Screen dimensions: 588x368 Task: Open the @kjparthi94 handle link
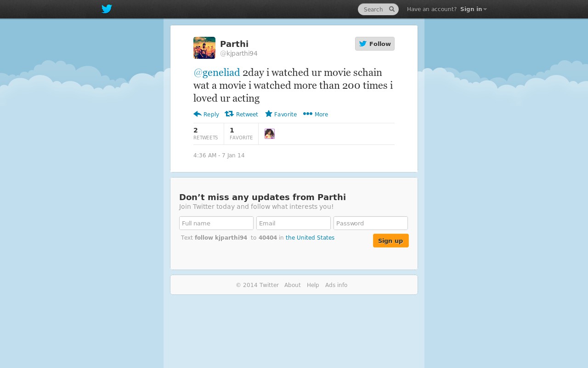click(239, 53)
